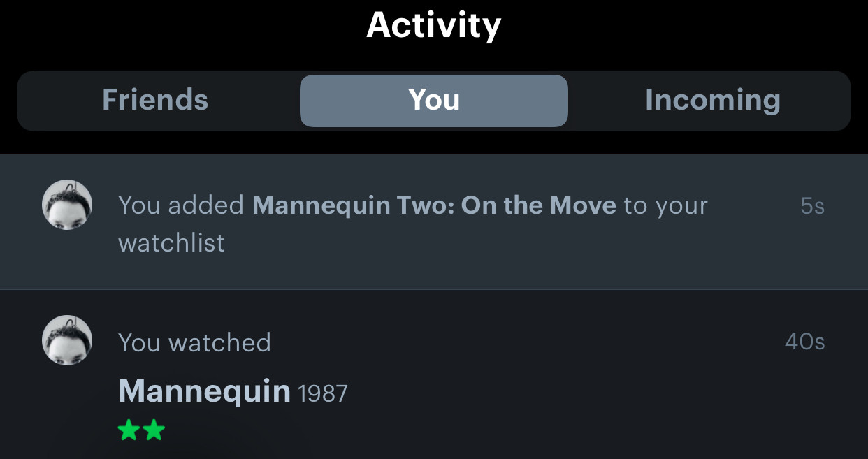Viewport: 868px width, 459px height.
Task: Select the Mannequin watched activity row
Action: click(x=434, y=374)
